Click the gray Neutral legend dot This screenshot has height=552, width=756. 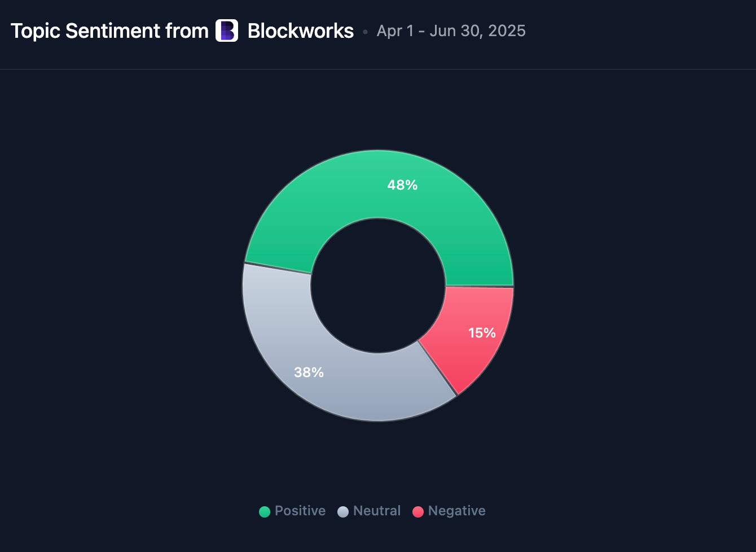pyautogui.click(x=343, y=512)
